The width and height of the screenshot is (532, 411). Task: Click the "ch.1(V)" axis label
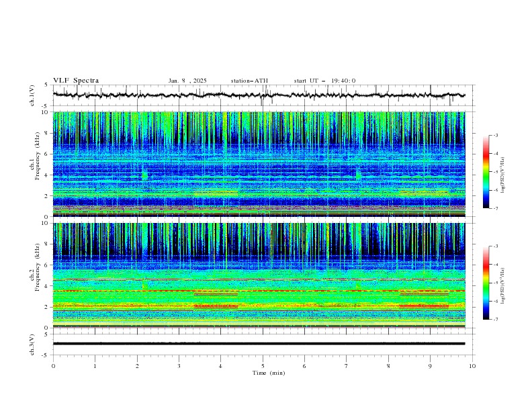click(32, 95)
